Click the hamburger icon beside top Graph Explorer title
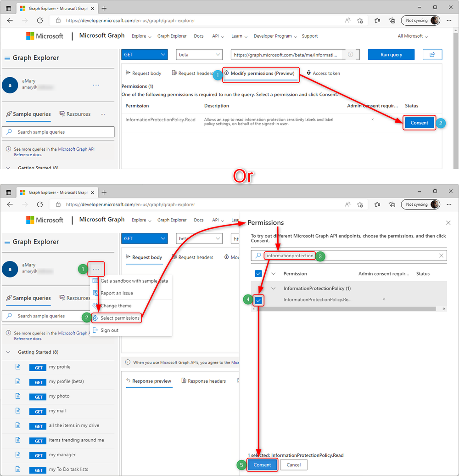Viewport: 459px width, 476px height. (x=7, y=58)
